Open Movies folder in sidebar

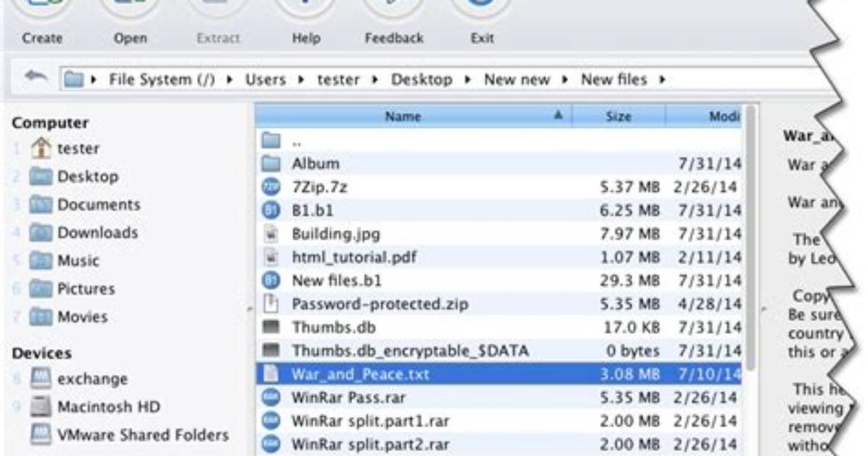[x=69, y=317]
